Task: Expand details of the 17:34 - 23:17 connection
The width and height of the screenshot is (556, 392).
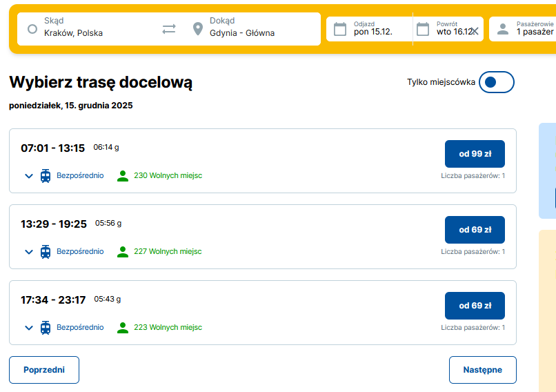Action: tap(29, 328)
